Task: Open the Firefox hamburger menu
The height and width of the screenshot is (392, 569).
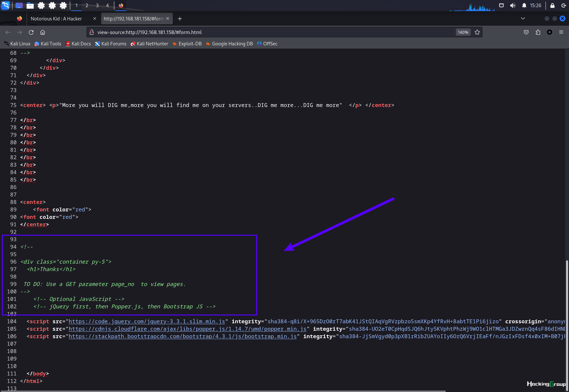Action: pyautogui.click(x=561, y=32)
